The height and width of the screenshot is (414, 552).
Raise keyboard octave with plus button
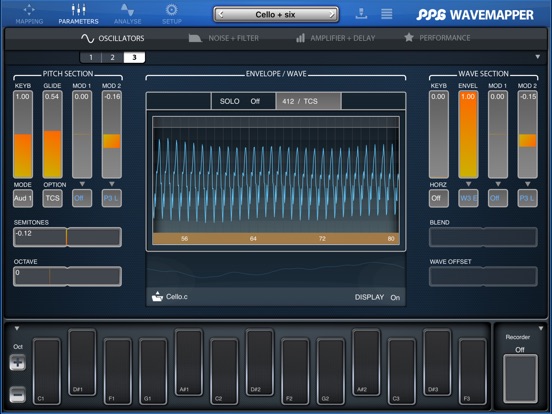pyautogui.click(x=18, y=362)
